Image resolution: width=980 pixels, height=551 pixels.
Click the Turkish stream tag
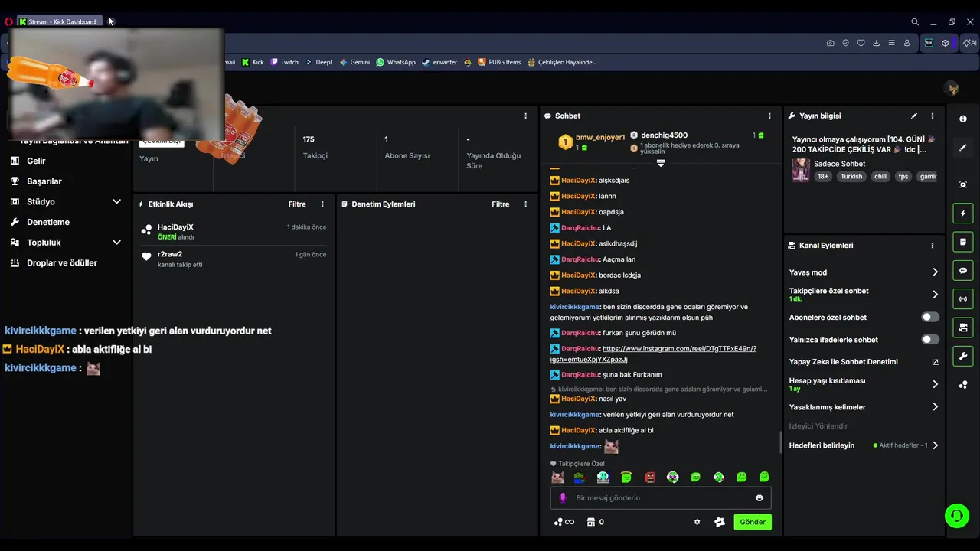(851, 176)
